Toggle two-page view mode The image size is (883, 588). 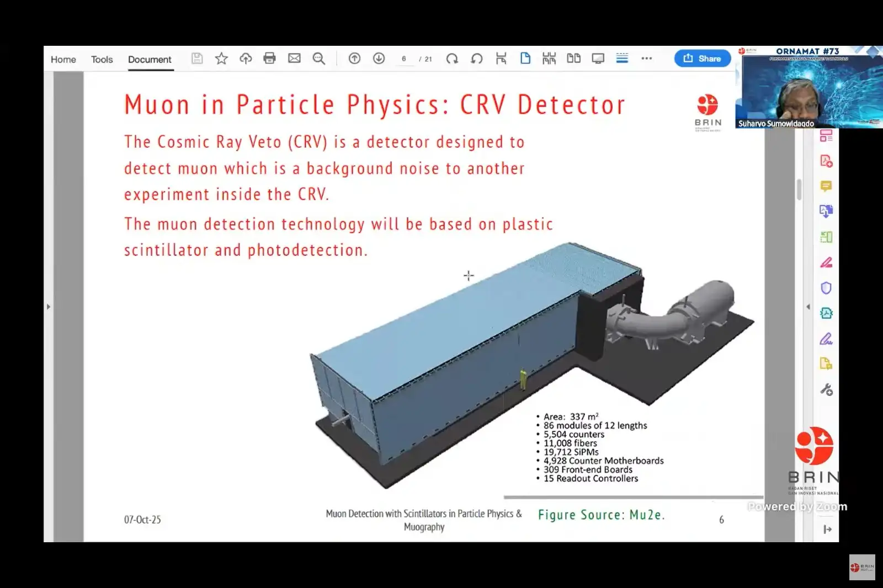(x=573, y=58)
